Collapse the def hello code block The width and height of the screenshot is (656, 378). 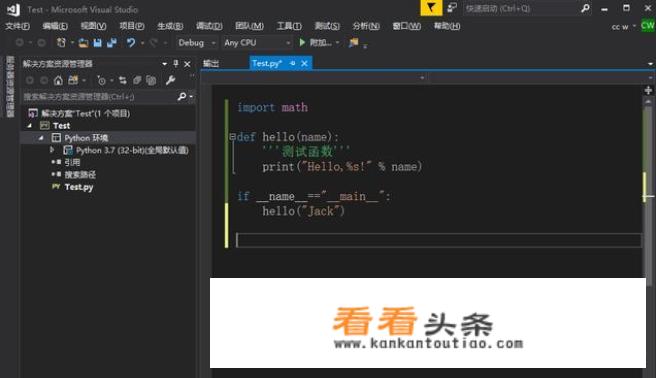pyautogui.click(x=232, y=136)
